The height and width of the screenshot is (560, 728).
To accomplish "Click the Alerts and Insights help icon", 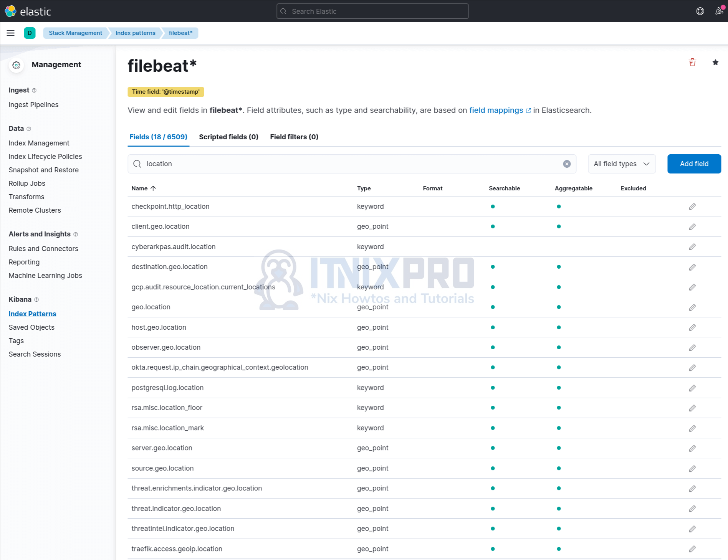I will (x=76, y=235).
